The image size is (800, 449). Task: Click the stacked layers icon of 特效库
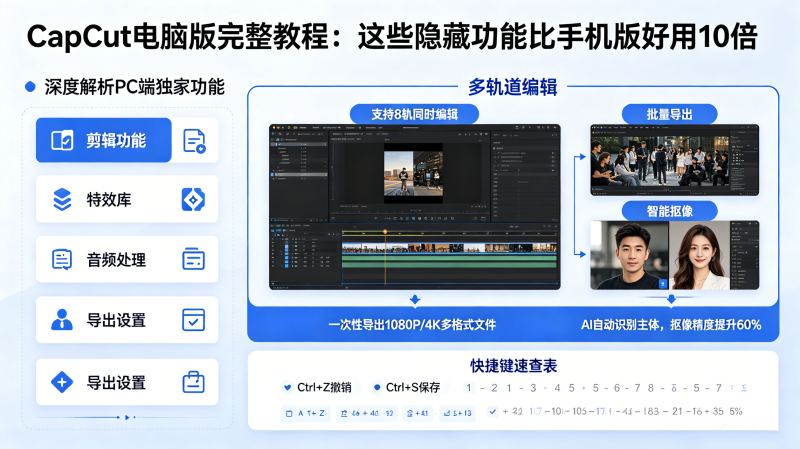pos(62,199)
